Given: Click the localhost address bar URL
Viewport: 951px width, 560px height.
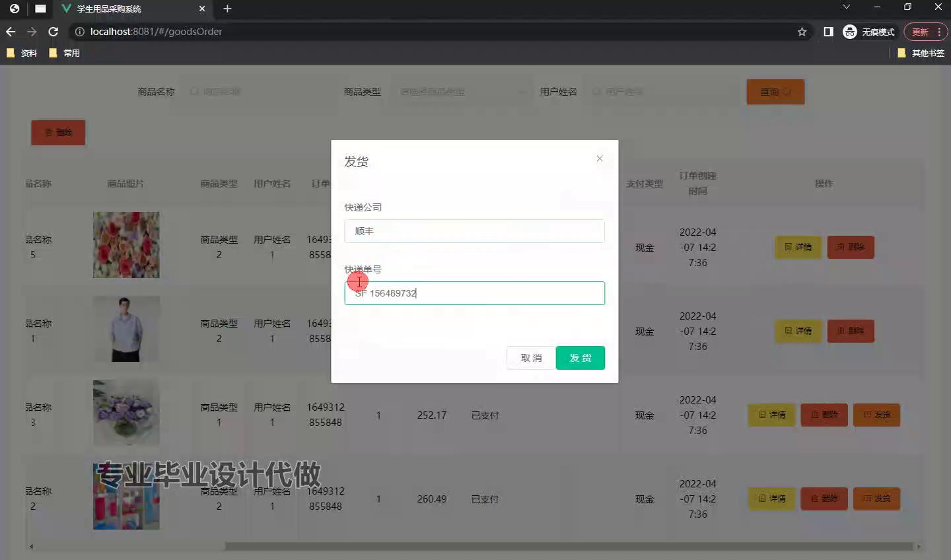Looking at the screenshot, I should (156, 32).
